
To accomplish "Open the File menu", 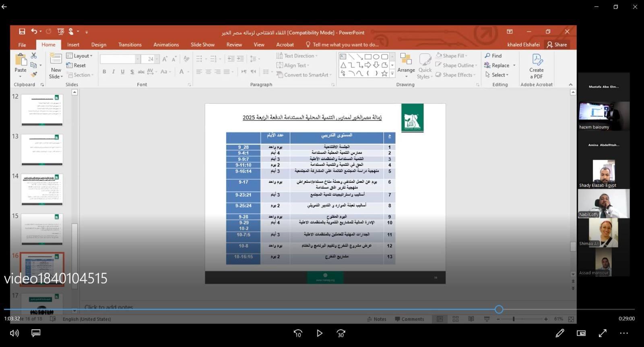I will [22, 45].
